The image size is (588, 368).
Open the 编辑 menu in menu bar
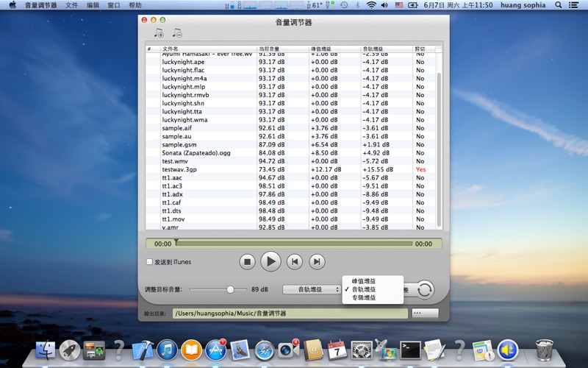click(93, 5)
